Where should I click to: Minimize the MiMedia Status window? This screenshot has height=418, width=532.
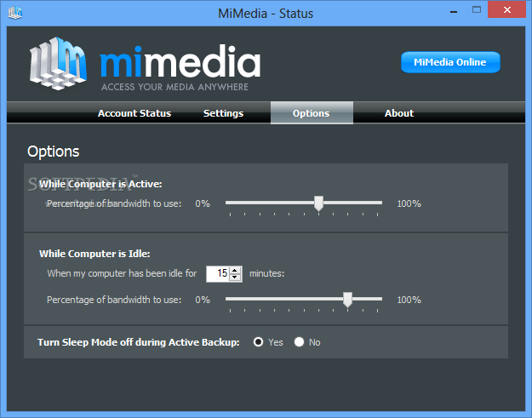(454, 11)
